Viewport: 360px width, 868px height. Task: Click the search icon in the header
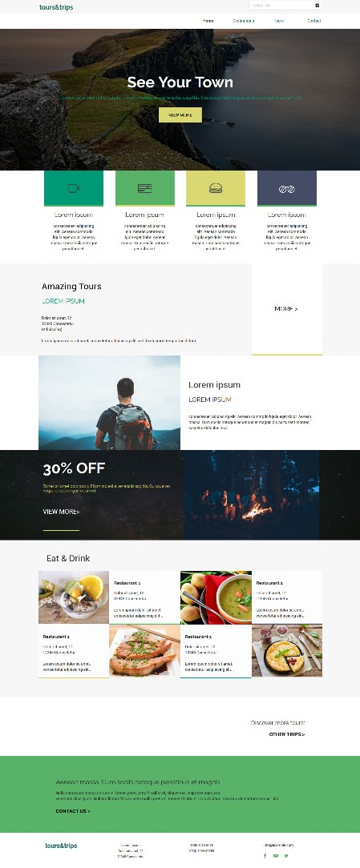[x=318, y=6]
